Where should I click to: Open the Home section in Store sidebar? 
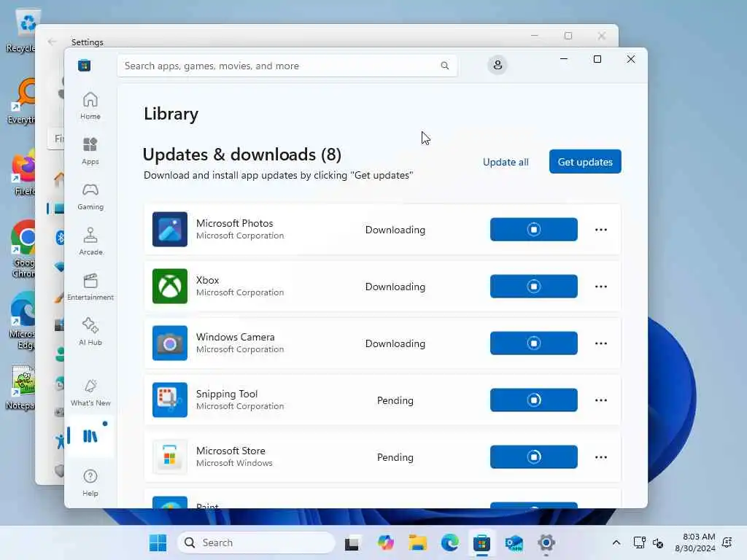[90, 106]
